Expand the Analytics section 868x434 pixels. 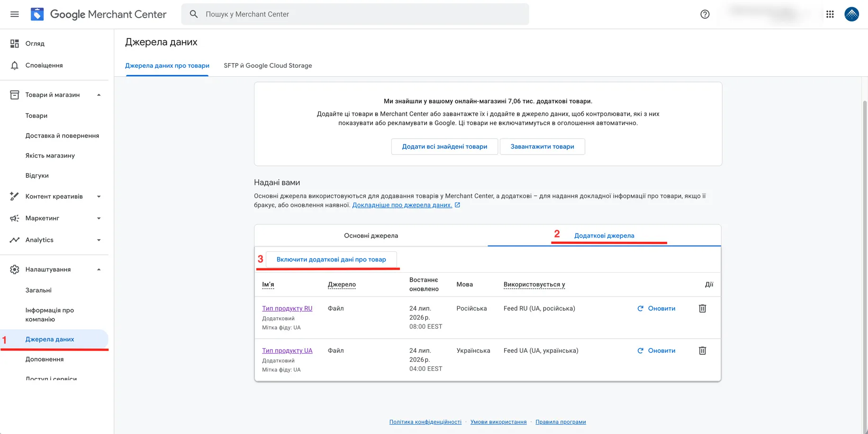(99, 240)
